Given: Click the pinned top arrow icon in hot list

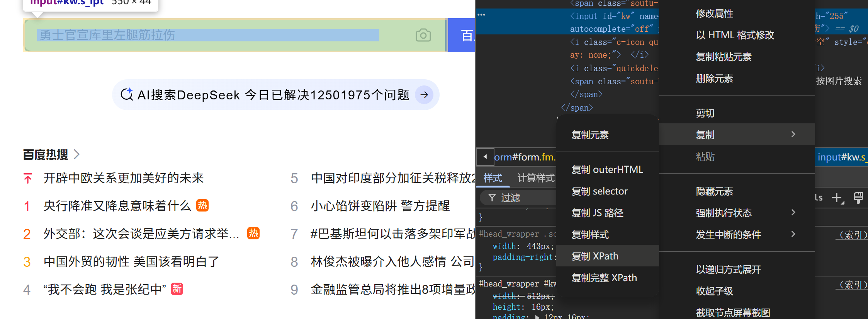Looking at the screenshot, I should click(28, 178).
